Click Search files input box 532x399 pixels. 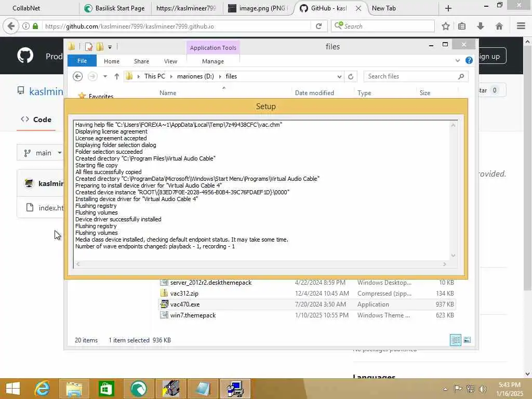411,76
